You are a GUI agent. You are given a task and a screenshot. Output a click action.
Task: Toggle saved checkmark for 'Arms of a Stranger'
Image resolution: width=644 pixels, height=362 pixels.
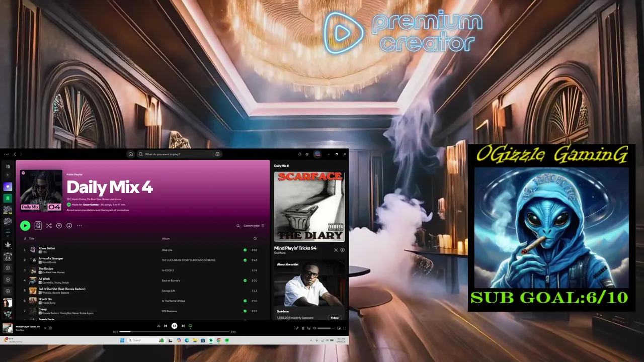245,260
